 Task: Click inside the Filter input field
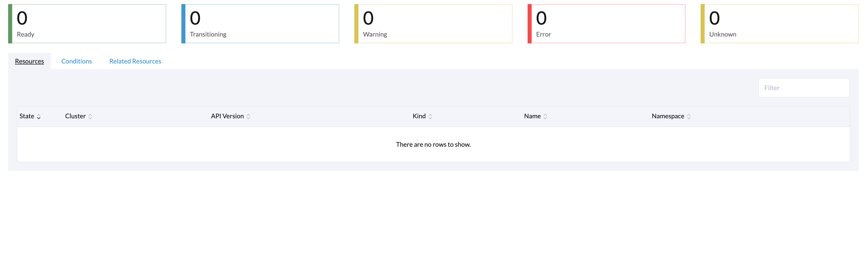pyautogui.click(x=804, y=87)
